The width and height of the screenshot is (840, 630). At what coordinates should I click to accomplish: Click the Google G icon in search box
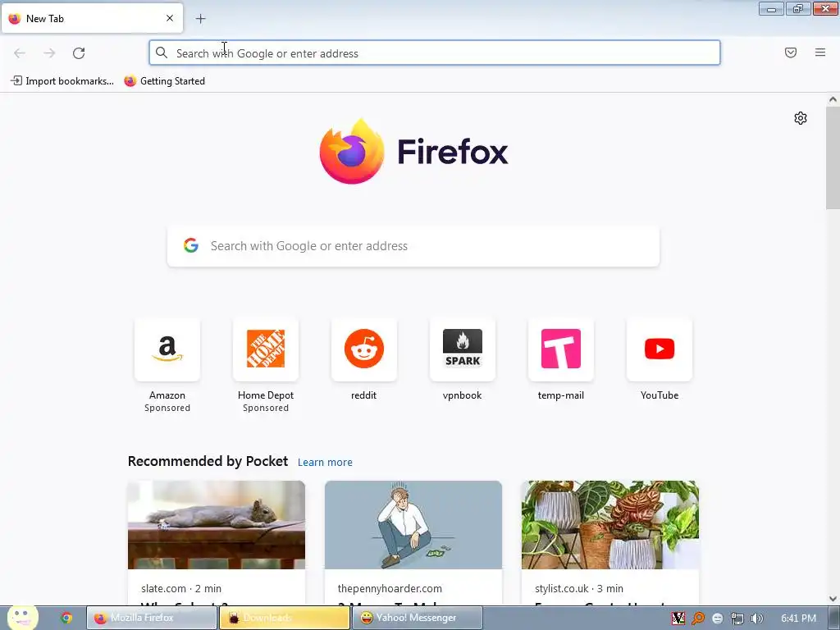tap(191, 245)
